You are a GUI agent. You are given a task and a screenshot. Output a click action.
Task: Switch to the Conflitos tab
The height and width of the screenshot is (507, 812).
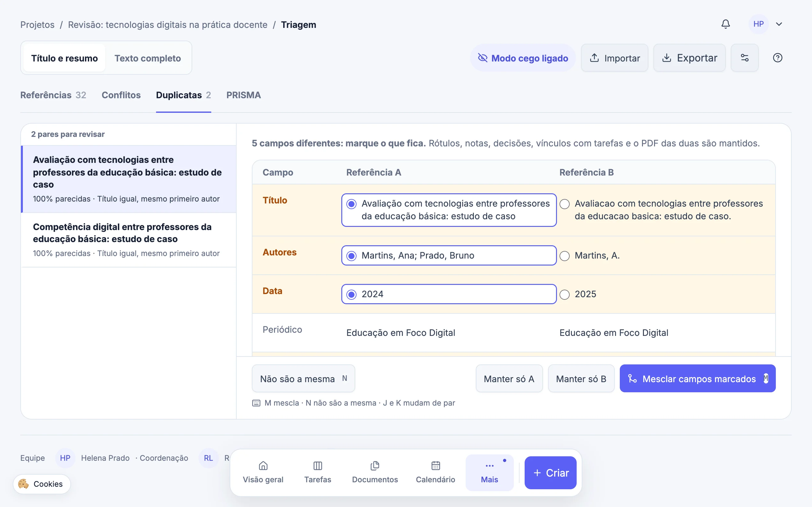pyautogui.click(x=121, y=95)
